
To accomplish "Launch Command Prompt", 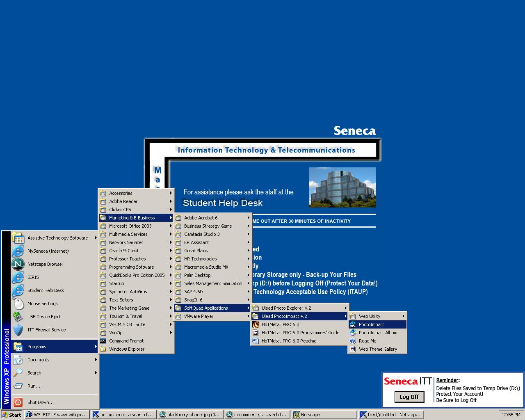I will click(x=136, y=341).
